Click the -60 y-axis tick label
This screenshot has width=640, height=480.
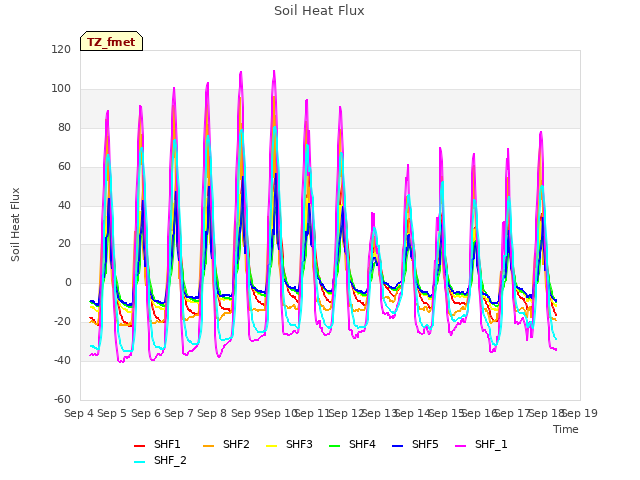tap(62, 399)
